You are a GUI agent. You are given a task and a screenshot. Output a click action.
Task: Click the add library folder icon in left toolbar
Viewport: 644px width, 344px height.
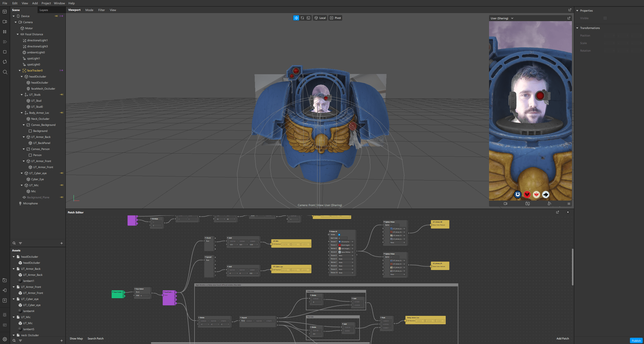[x=5, y=280]
